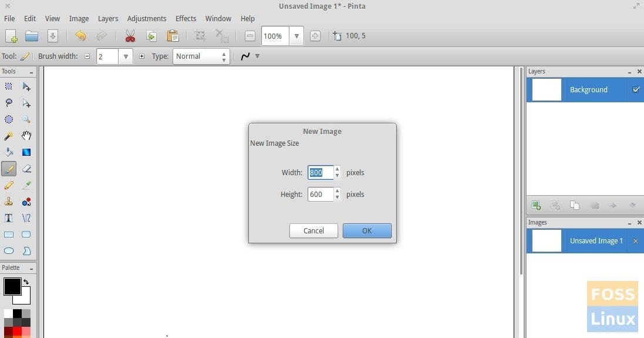Click the black primary color swatch
The width and height of the screenshot is (644, 338).
coord(12,286)
